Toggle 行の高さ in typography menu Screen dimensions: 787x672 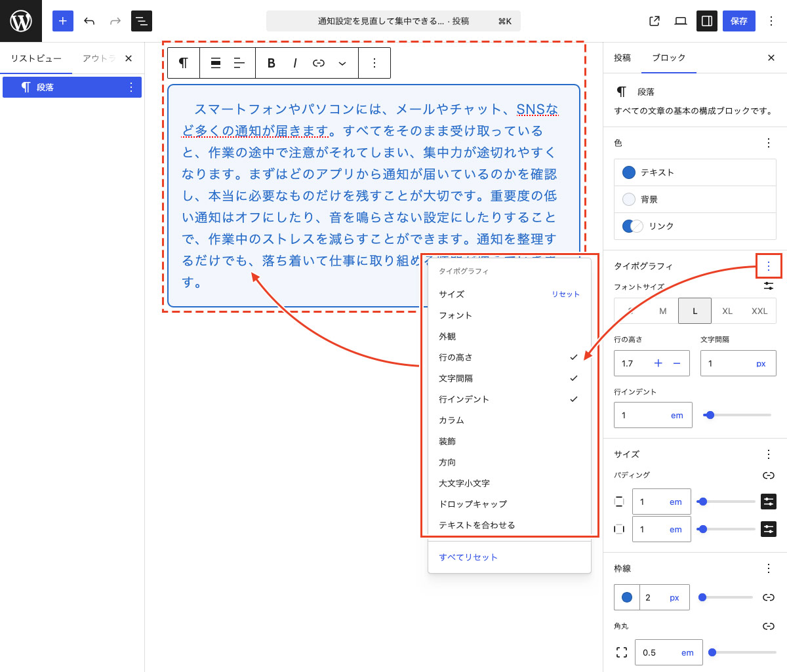510,357
